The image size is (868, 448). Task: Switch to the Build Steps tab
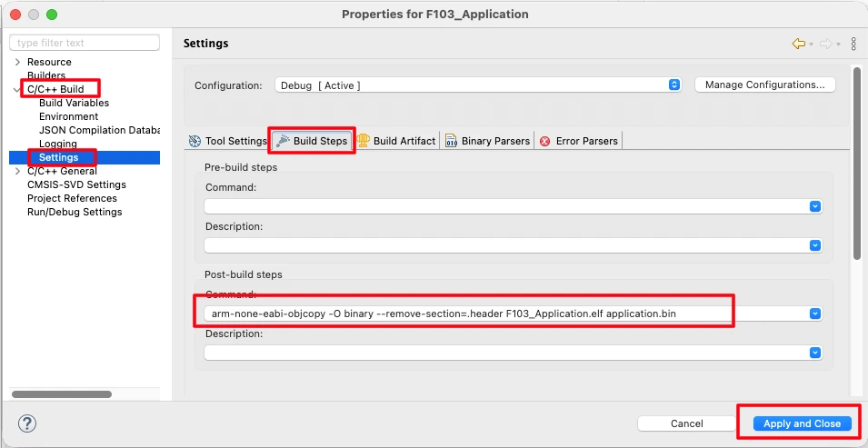pyautogui.click(x=312, y=141)
